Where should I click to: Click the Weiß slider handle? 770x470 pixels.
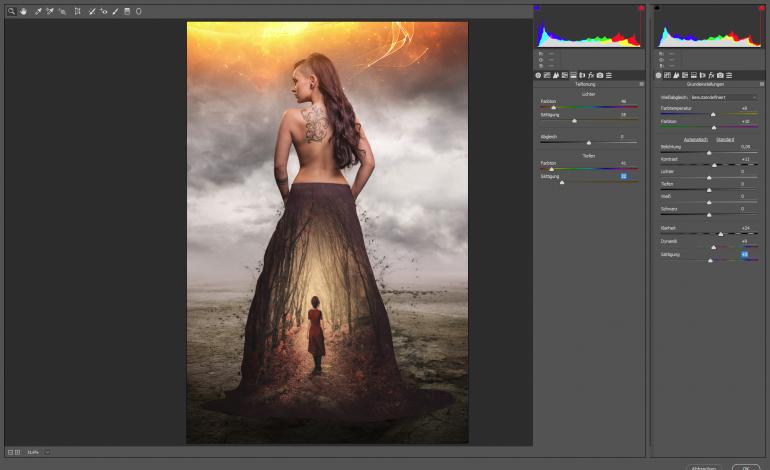click(709, 202)
